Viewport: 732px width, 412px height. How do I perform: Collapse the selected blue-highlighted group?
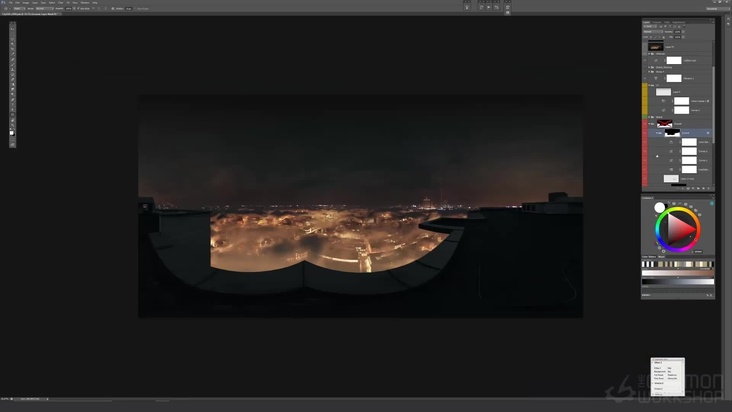(x=657, y=133)
